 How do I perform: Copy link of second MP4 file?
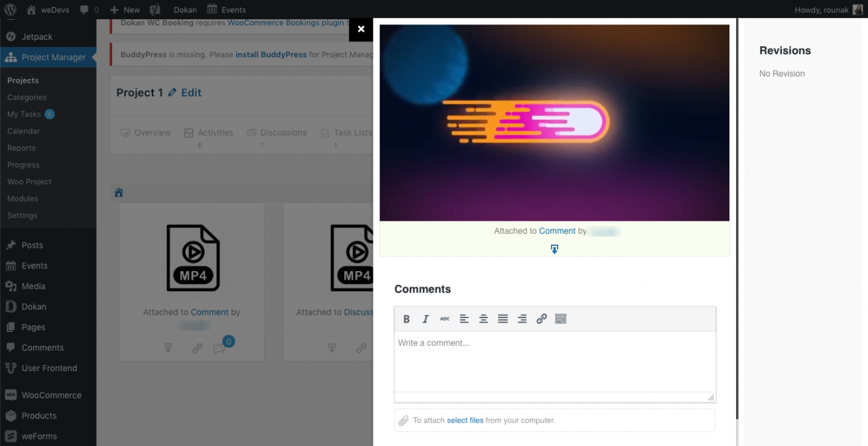point(361,348)
